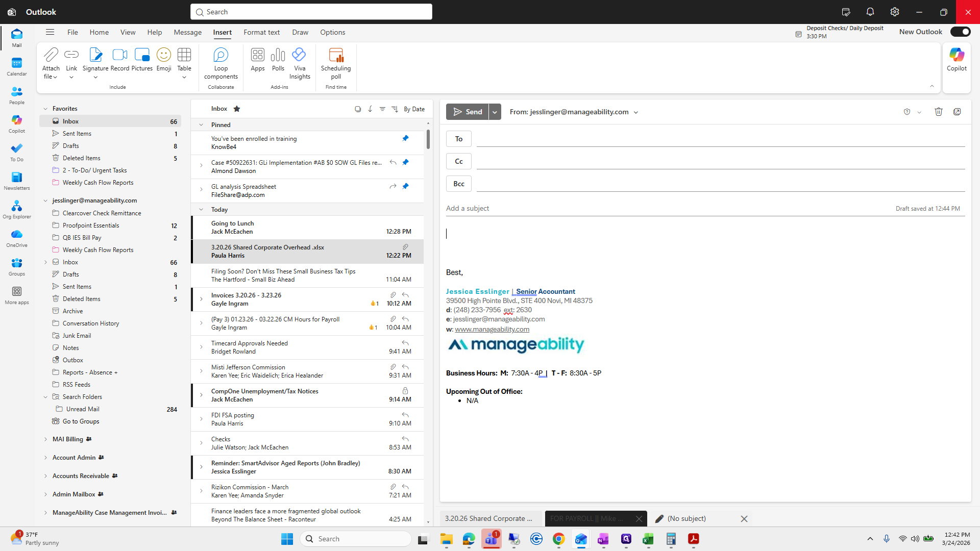Image resolution: width=980 pixels, height=551 pixels.
Task: Click the Loop components icon
Action: [x=220, y=55]
